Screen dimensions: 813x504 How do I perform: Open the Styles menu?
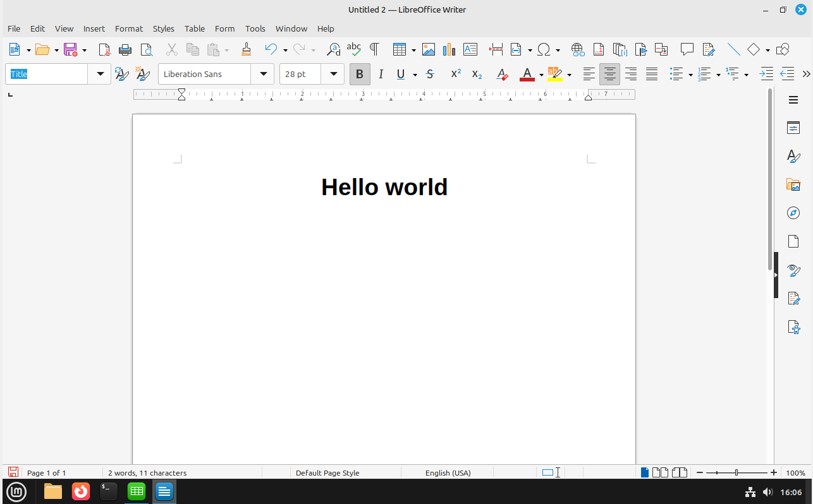(164, 28)
